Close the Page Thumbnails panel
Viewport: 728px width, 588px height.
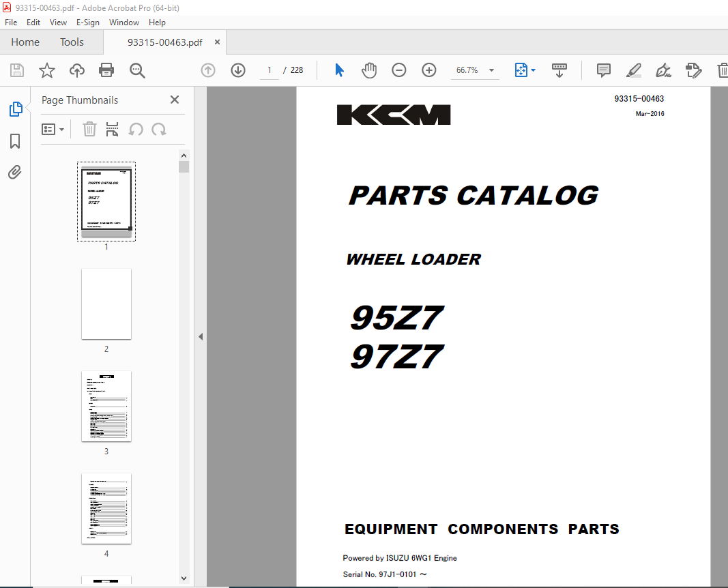point(175,100)
